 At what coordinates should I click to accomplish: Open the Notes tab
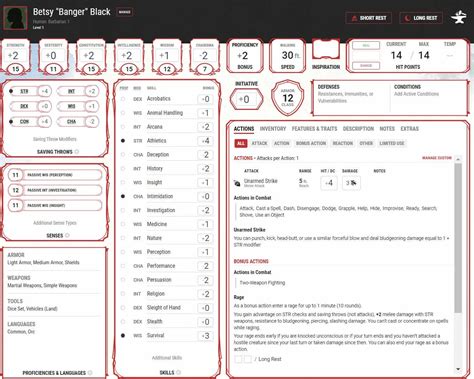click(387, 129)
